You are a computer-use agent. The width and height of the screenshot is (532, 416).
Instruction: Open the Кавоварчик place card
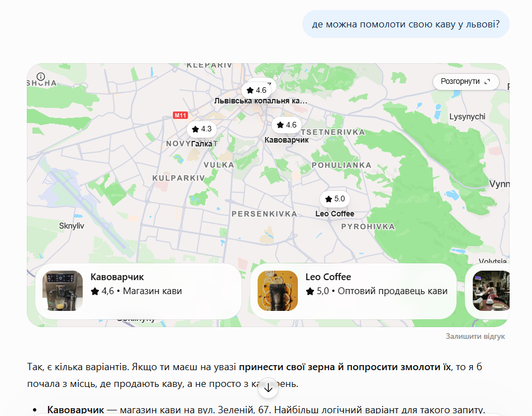pos(138,291)
